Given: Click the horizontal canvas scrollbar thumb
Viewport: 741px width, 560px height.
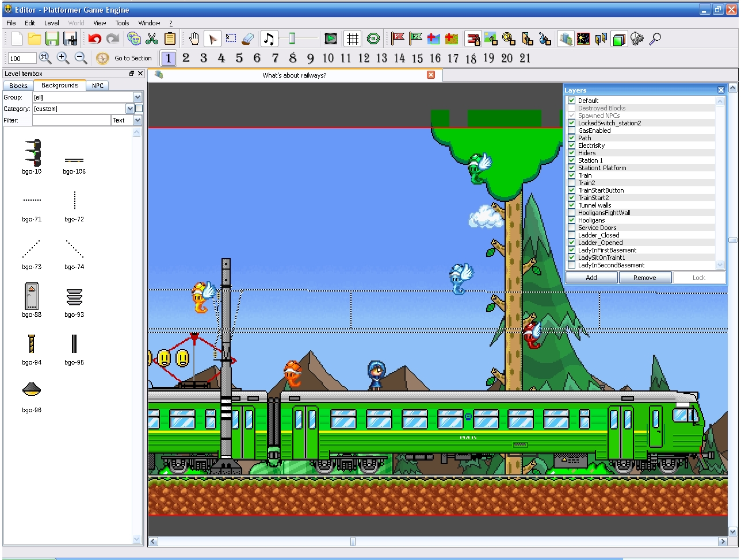Looking at the screenshot, I should click(353, 542).
